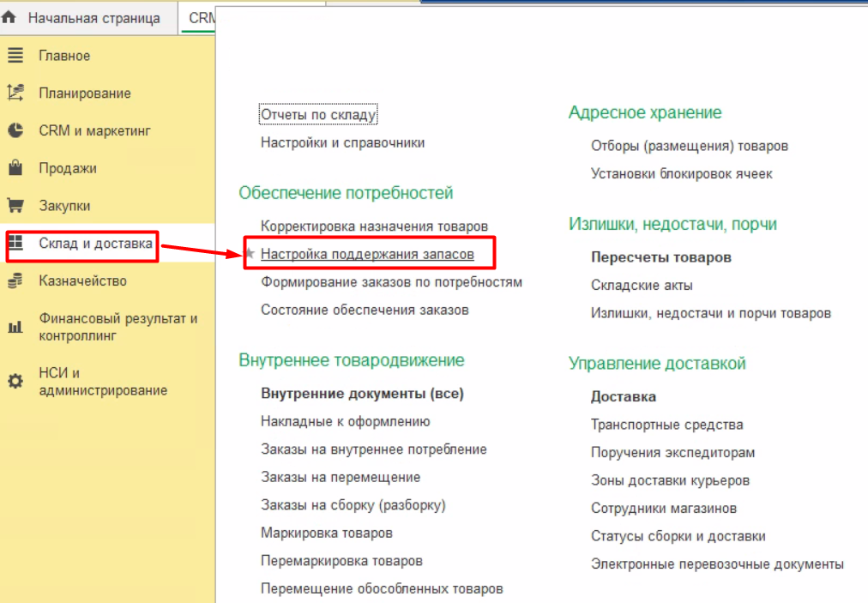868x603 pixels.
Task: Select Казначейство section in the sidebar
Action: [82, 280]
